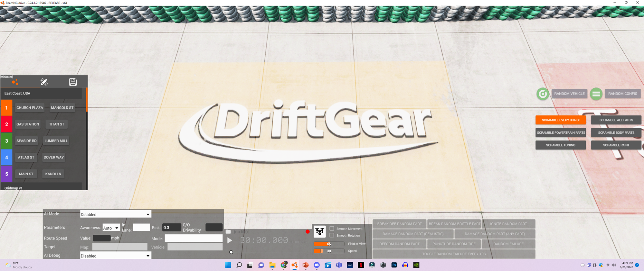The height and width of the screenshot is (271, 644).
Task: Teleport to Lumber Mill
Action: [56, 141]
